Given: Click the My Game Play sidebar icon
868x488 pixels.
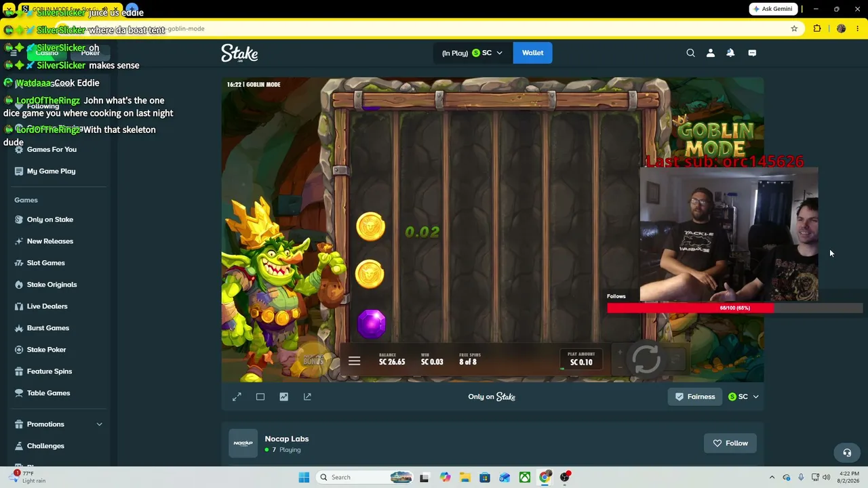Looking at the screenshot, I should (x=19, y=171).
